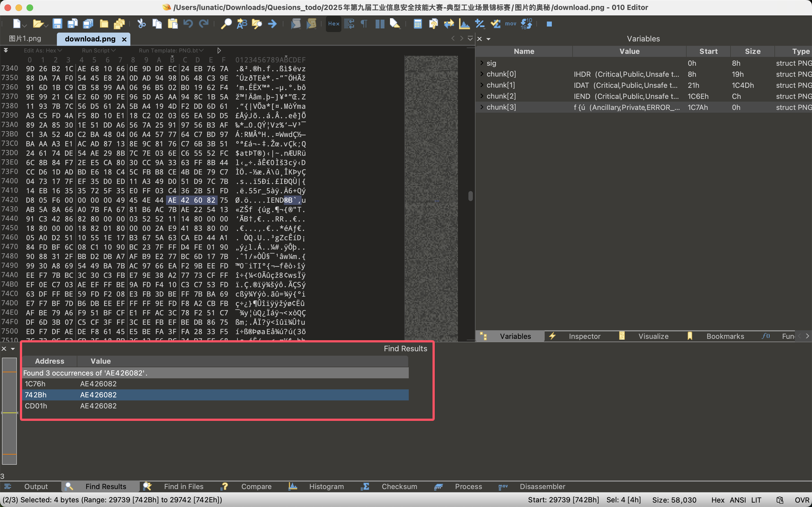The height and width of the screenshot is (507, 812).
Task: Select find result at address 1C76h
Action: tap(216, 384)
